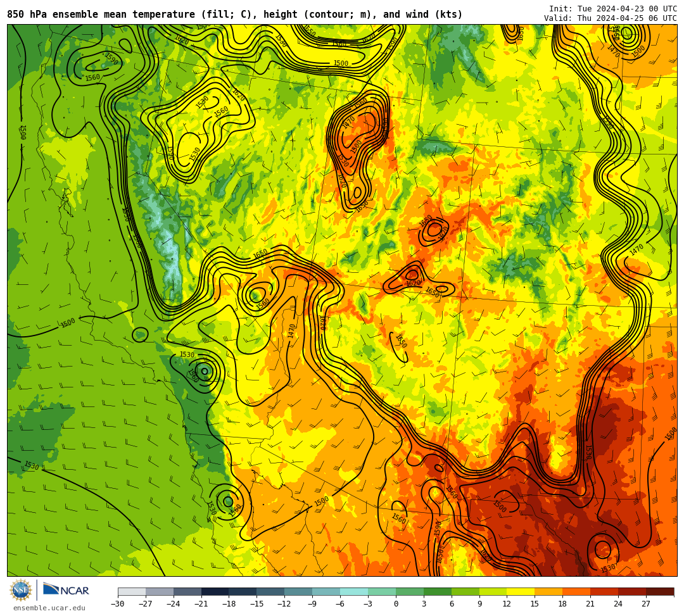684x616 pixels.
Task: Pick the 9 to 12 yellow-green swatch
Action: (x=493, y=591)
